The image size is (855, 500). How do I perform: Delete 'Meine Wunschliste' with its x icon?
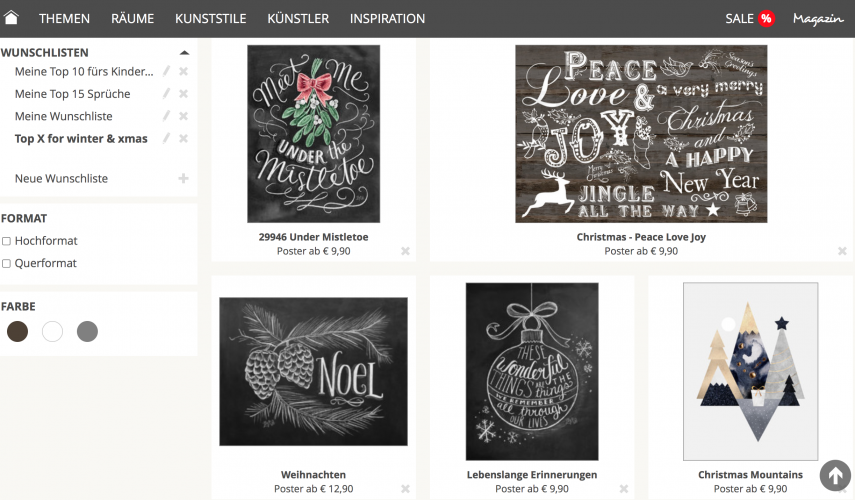pyautogui.click(x=184, y=116)
